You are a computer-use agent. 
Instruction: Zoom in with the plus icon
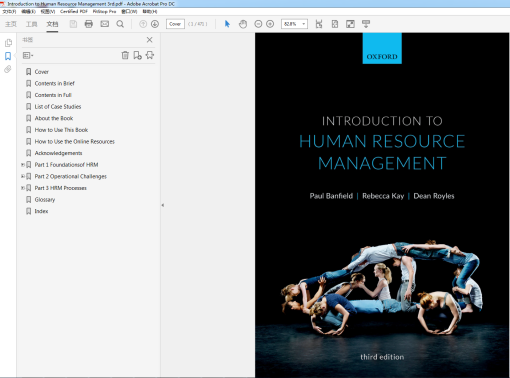[x=270, y=24]
